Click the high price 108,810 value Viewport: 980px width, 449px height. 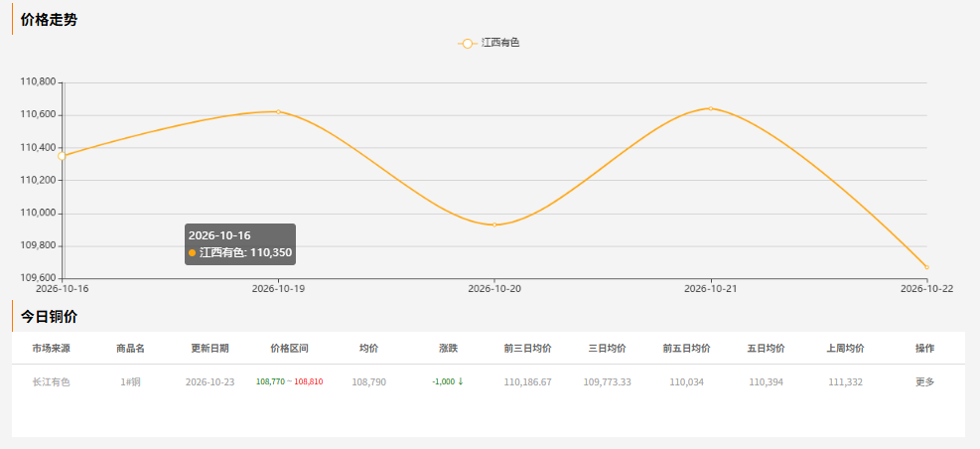click(309, 381)
